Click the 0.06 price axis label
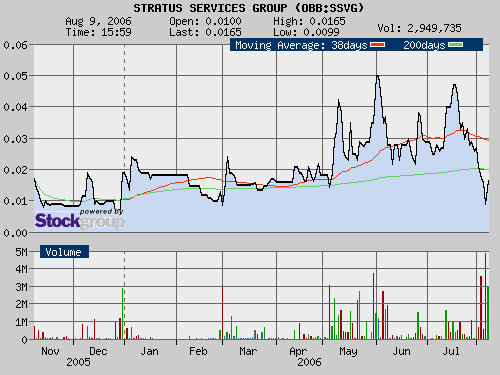 pos(15,45)
